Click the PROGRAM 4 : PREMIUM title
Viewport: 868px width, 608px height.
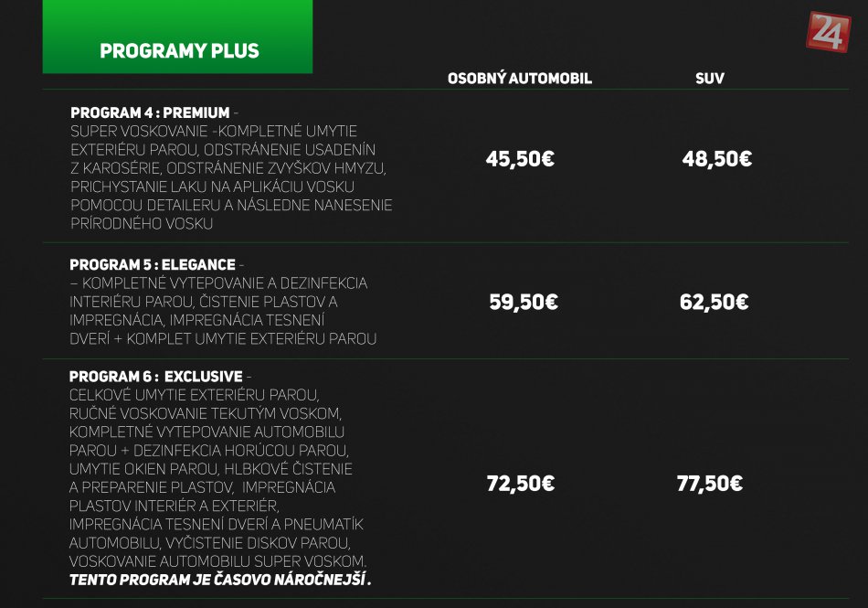150,112
